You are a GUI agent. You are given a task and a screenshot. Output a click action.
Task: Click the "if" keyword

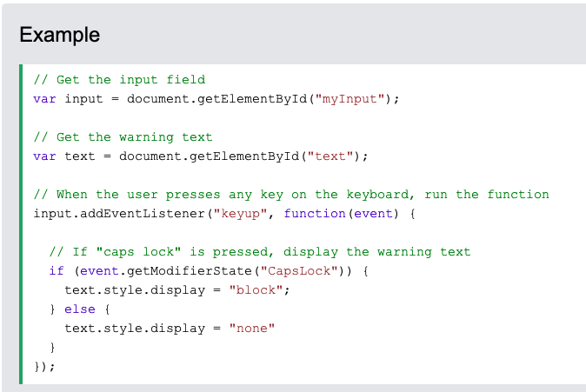click(x=57, y=271)
